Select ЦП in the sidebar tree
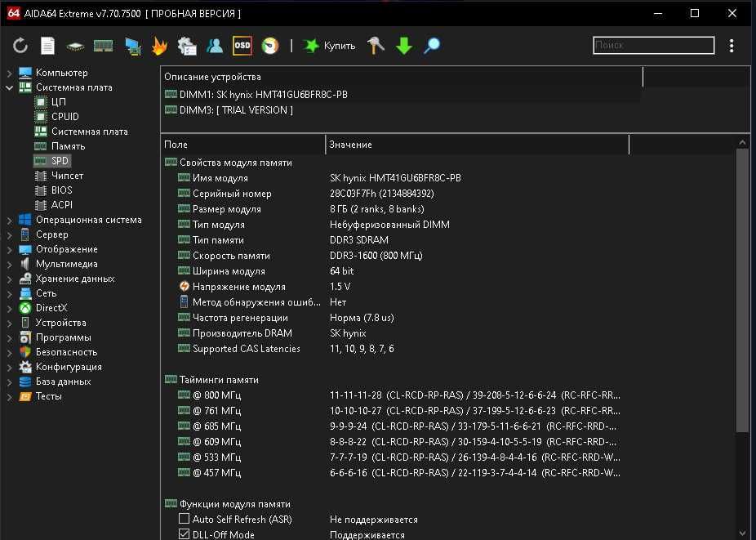Image resolution: width=756 pixels, height=540 pixels. [x=58, y=102]
